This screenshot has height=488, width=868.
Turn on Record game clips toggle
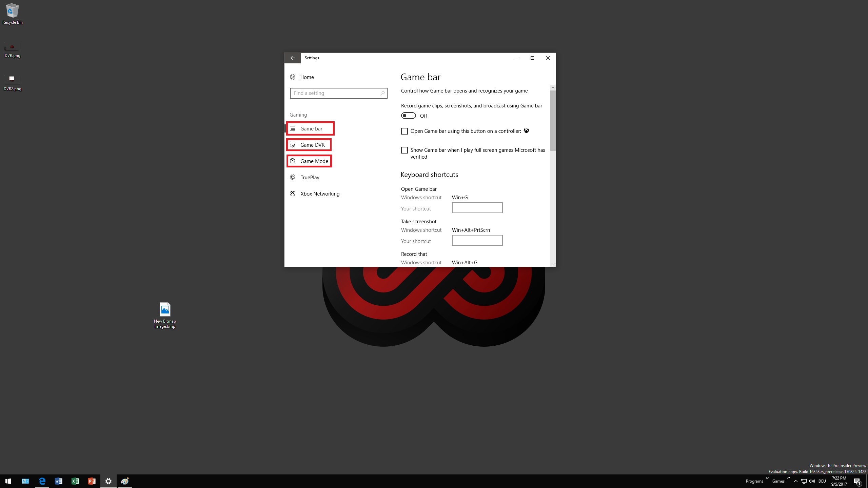408,116
